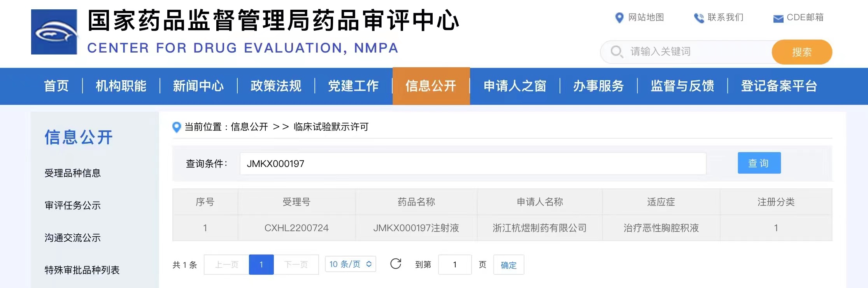Click the site map pin icon
The height and width of the screenshot is (288, 868).
[x=619, y=18]
